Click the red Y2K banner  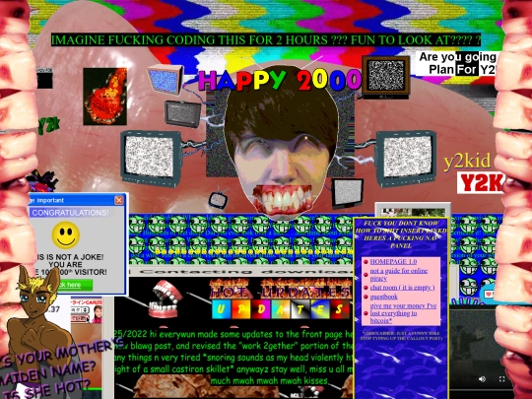click(481, 182)
